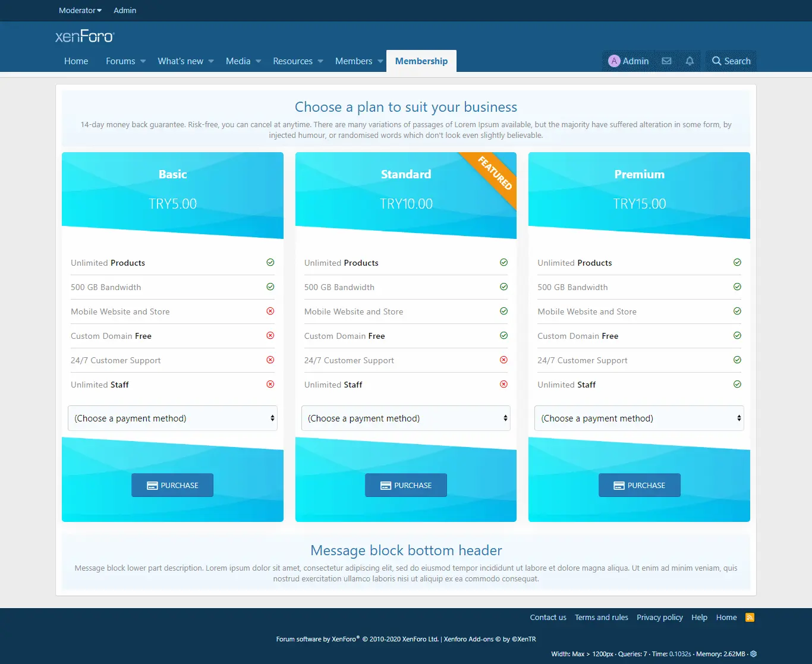The height and width of the screenshot is (664, 812).
Task: Open the Terms and rules link
Action: click(601, 618)
